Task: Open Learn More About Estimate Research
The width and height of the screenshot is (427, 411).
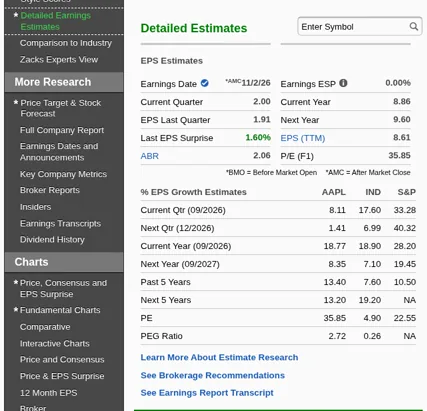Action: (219, 357)
